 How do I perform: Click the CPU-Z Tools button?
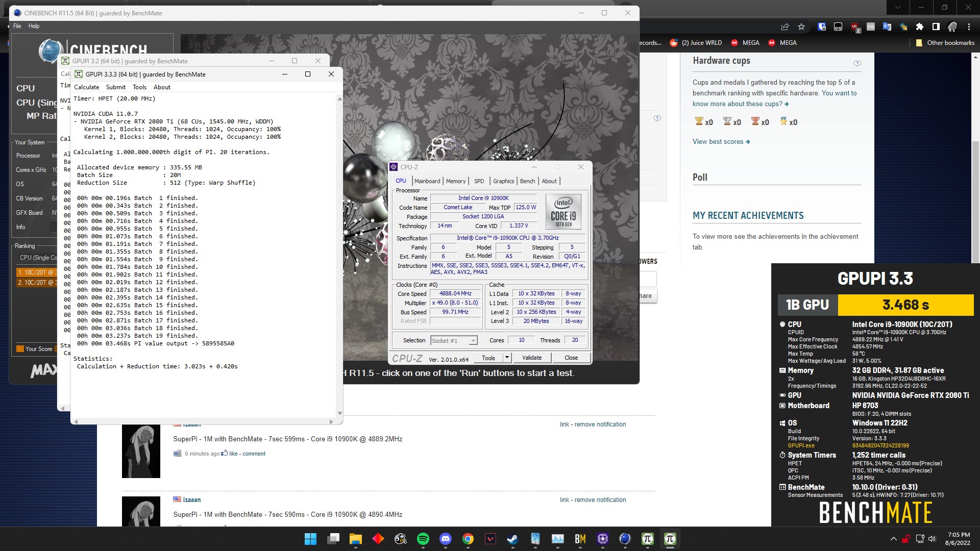pyautogui.click(x=488, y=358)
